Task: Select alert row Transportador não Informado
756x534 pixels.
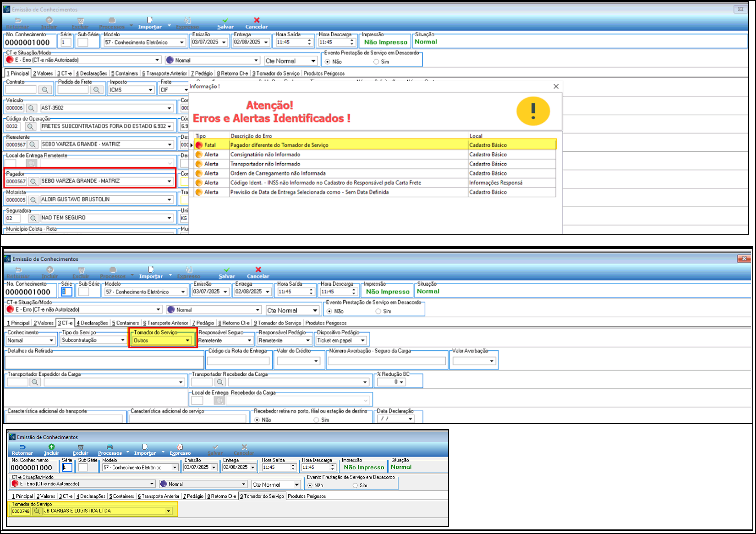Action: pyautogui.click(x=375, y=164)
